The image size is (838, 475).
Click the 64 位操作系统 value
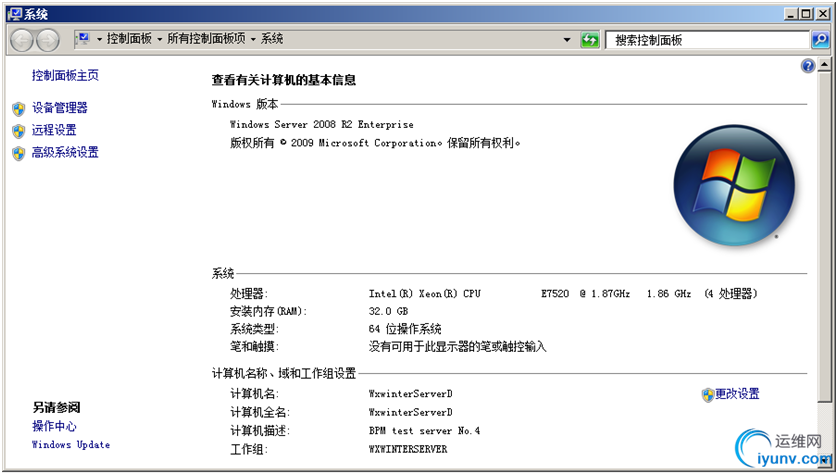coord(405,329)
